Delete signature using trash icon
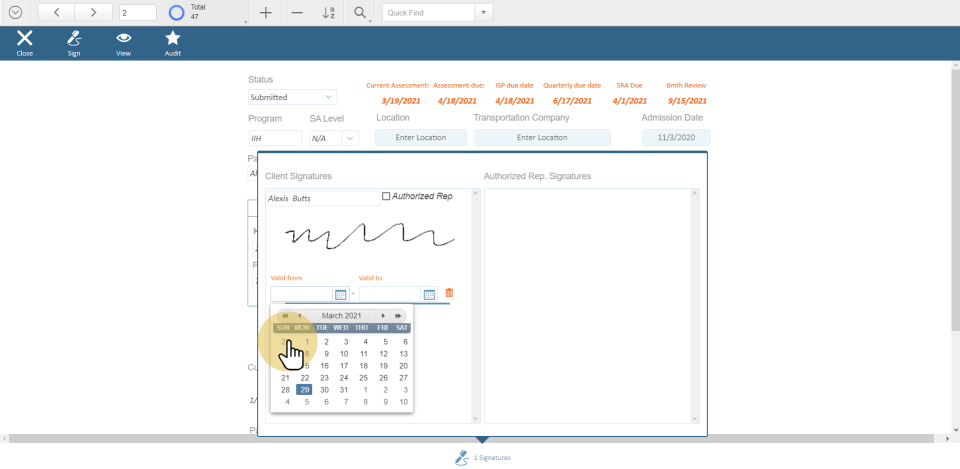The width and height of the screenshot is (960, 469). (x=449, y=293)
